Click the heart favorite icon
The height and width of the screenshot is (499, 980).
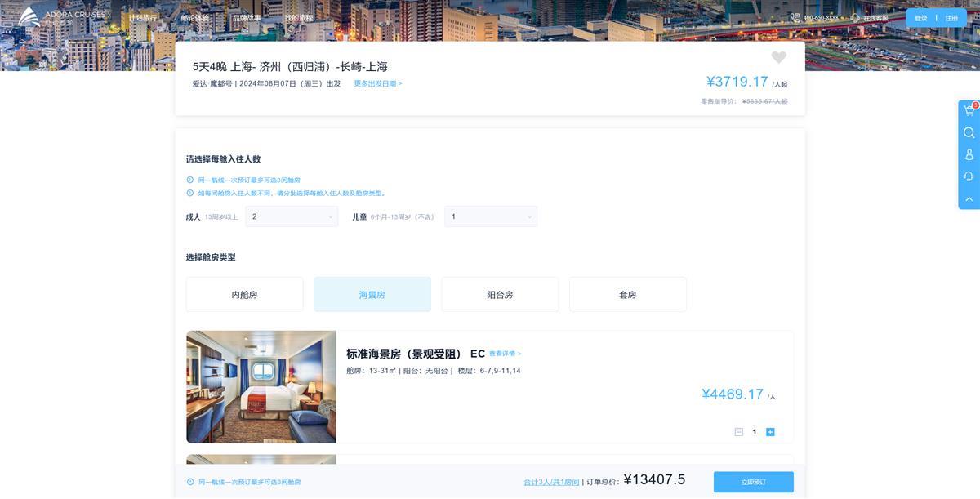pyautogui.click(x=778, y=57)
